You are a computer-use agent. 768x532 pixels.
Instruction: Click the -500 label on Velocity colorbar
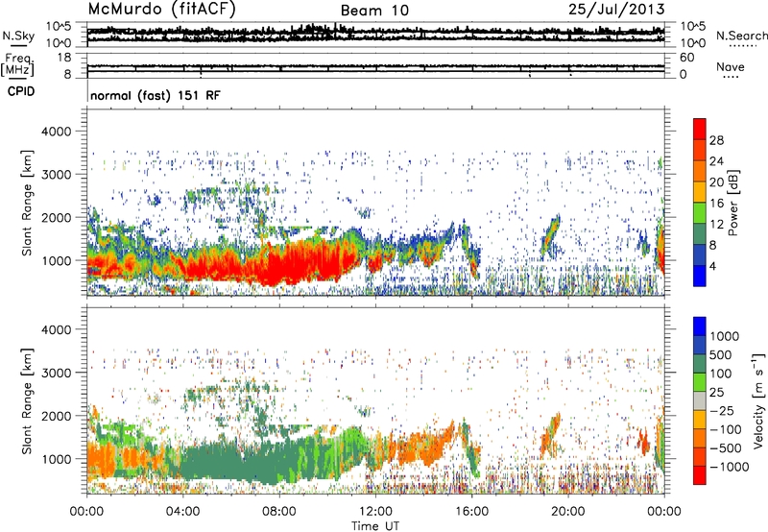(726, 448)
